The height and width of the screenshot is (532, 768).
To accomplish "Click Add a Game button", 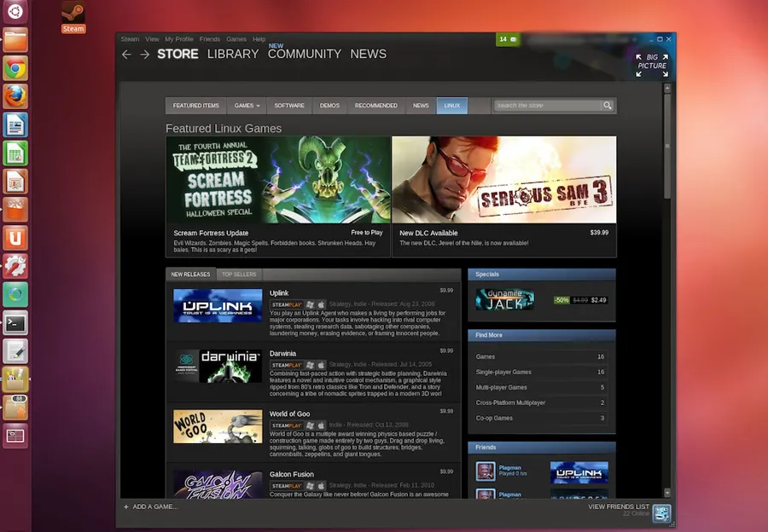I will point(150,506).
